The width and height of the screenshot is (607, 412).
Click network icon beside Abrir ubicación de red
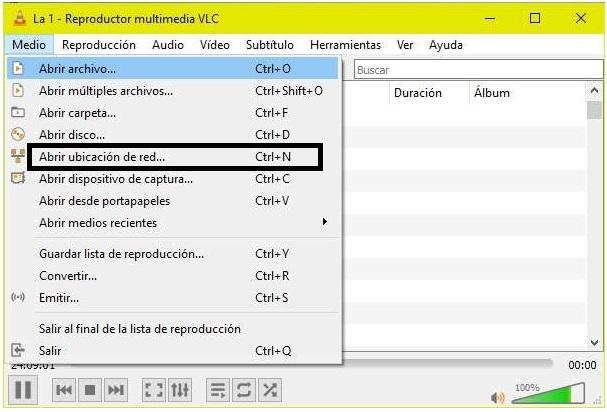pos(18,156)
